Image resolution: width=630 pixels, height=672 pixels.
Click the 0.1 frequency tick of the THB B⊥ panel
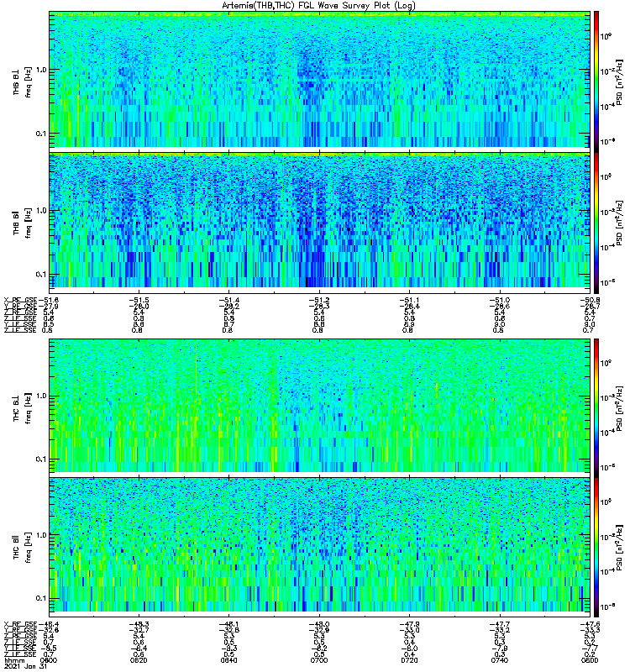[x=41, y=134]
